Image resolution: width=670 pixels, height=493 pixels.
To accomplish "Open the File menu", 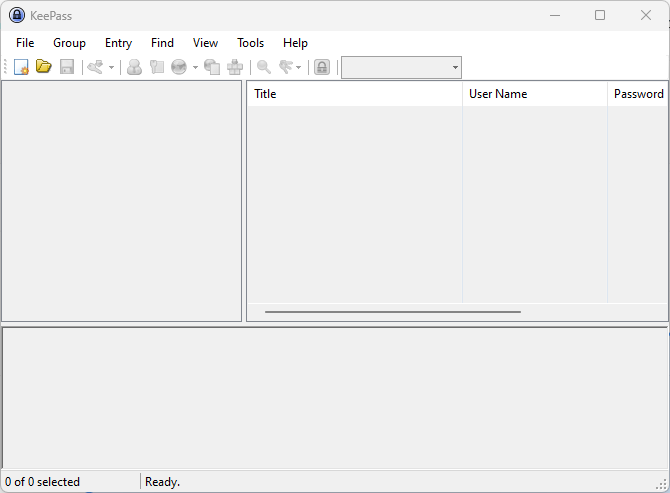I will click(25, 43).
